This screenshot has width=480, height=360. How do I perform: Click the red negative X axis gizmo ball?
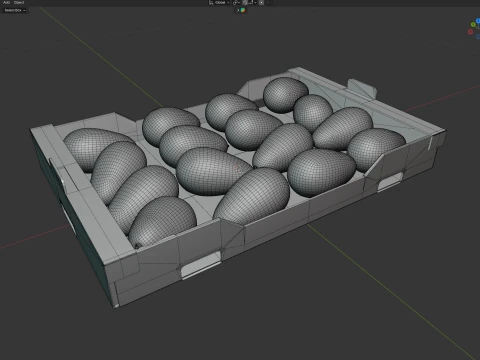[x=470, y=32]
